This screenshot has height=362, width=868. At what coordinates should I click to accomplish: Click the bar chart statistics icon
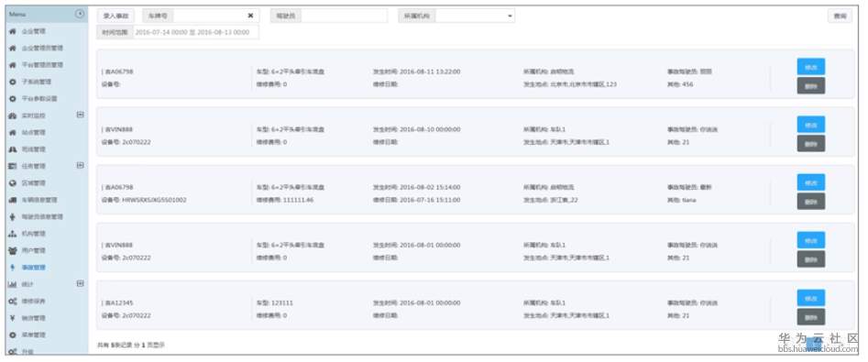13,284
